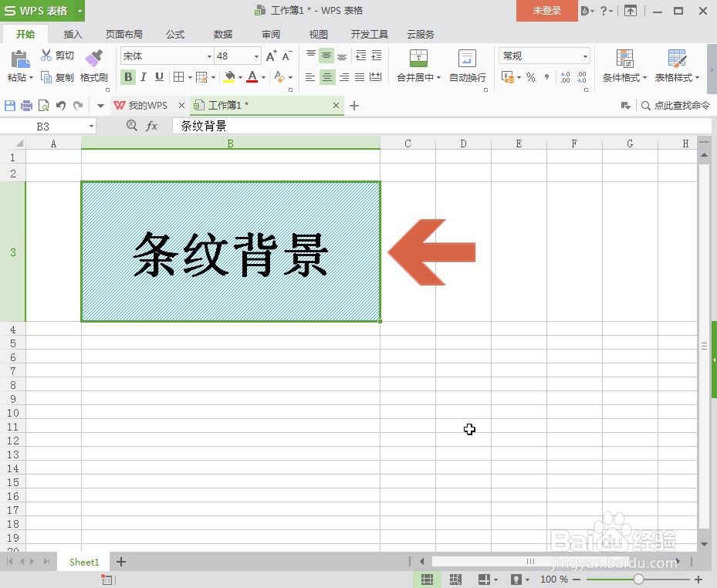Screen dimensions: 717x588
Task: Expand the font size dropdown
Action: tap(255, 56)
